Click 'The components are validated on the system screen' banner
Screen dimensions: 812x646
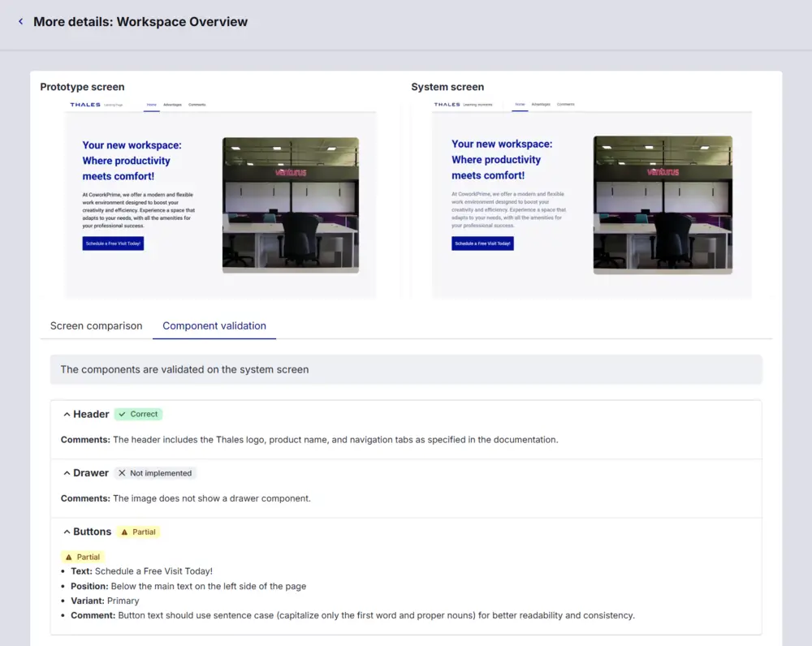click(x=406, y=369)
